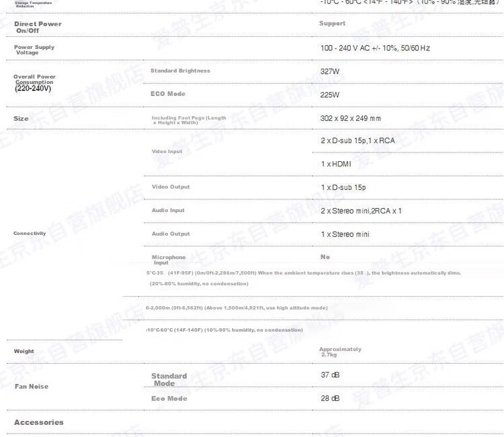
Task: Click the 'Weight' row label
Action: click(24, 351)
